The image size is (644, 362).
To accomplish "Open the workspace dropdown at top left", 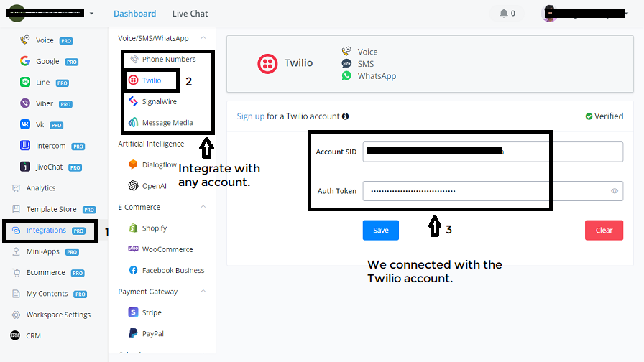I will tap(91, 14).
